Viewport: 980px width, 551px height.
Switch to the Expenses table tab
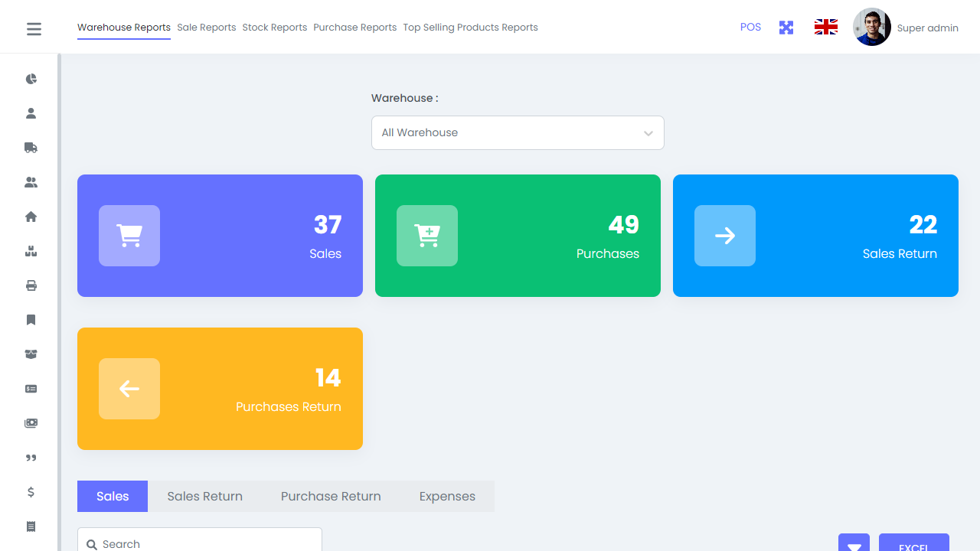(447, 496)
